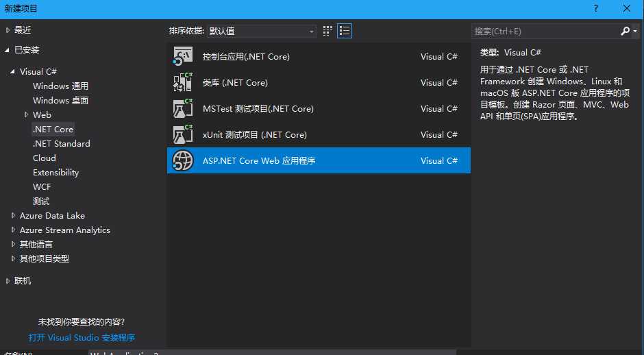
Task: Select the 已安装 label
Action: pos(27,50)
